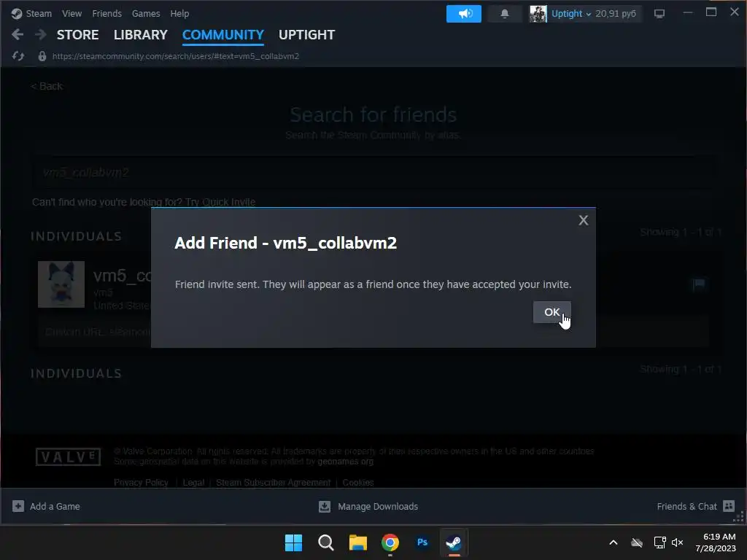Minimize the Steam window
This screenshot has height=560, width=747.
pos(687,13)
